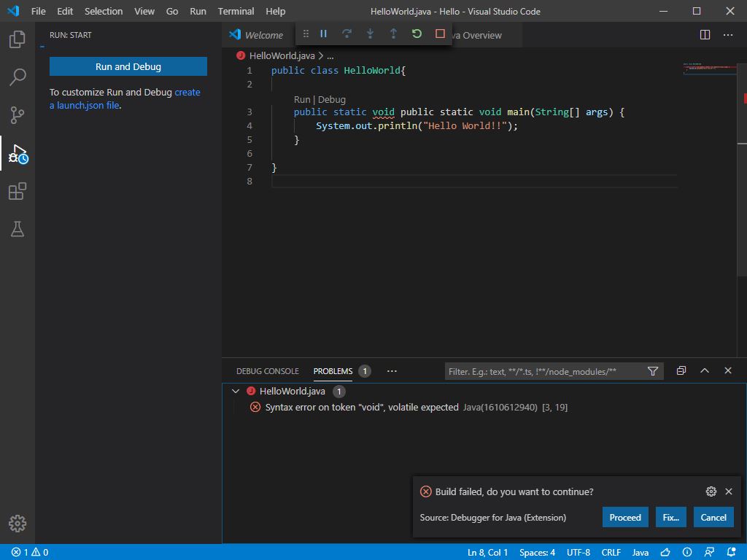Open the Source Control view
Viewport: 747px width, 560px height.
click(x=18, y=115)
